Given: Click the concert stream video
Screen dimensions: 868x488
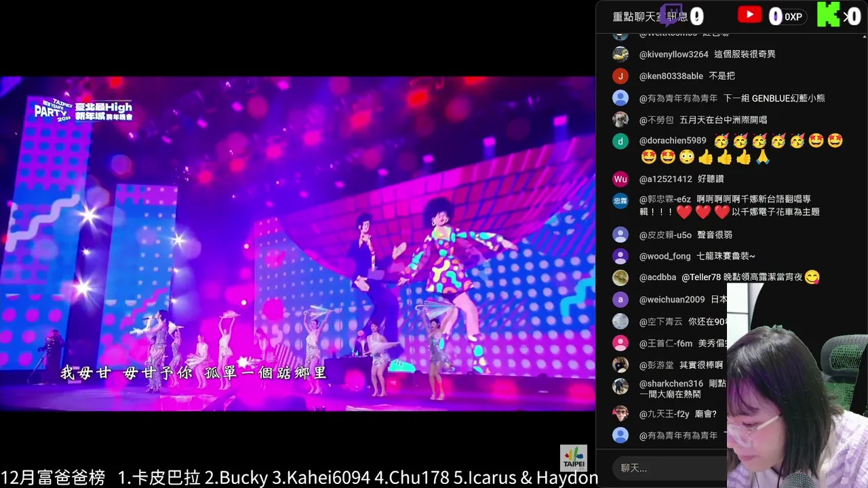Looking at the screenshot, I should coord(298,243).
